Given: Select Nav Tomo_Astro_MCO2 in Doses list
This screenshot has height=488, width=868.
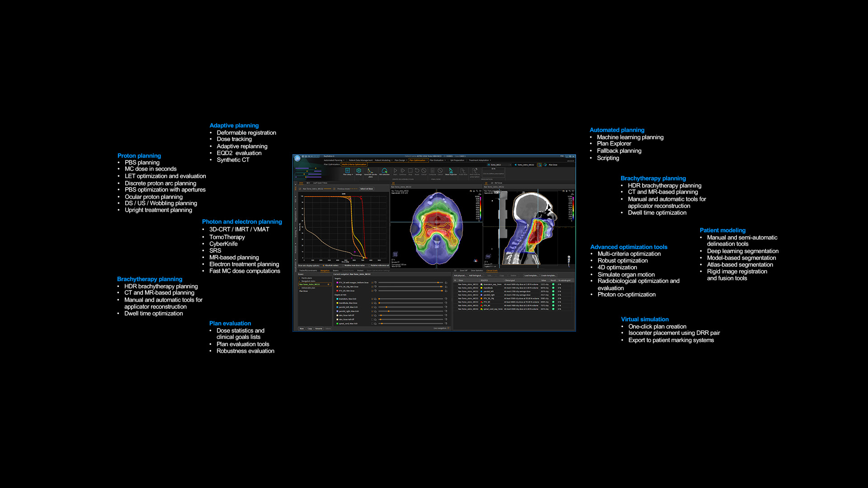Looking at the screenshot, I should [x=310, y=284].
